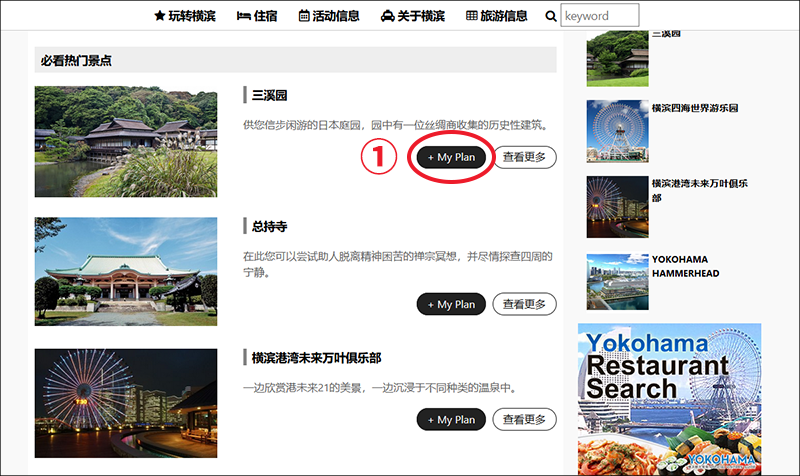Image resolution: width=800 pixels, height=476 pixels.
Task: Click the keyword search input field
Action: pyautogui.click(x=599, y=15)
